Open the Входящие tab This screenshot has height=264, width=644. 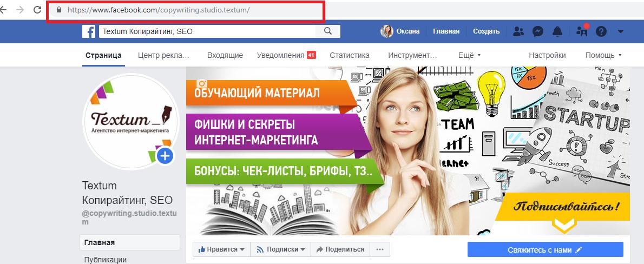(x=225, y=55)
